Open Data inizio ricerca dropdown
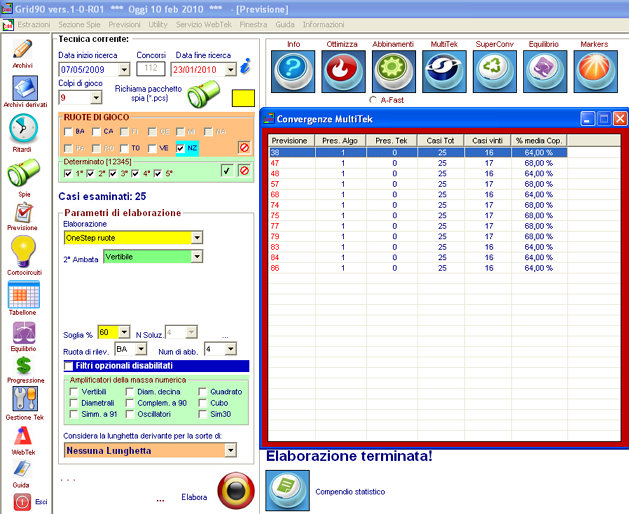Image resolution: width=629 pixels, height=514 pixels. pyautogui.click(x=124, y=70)
